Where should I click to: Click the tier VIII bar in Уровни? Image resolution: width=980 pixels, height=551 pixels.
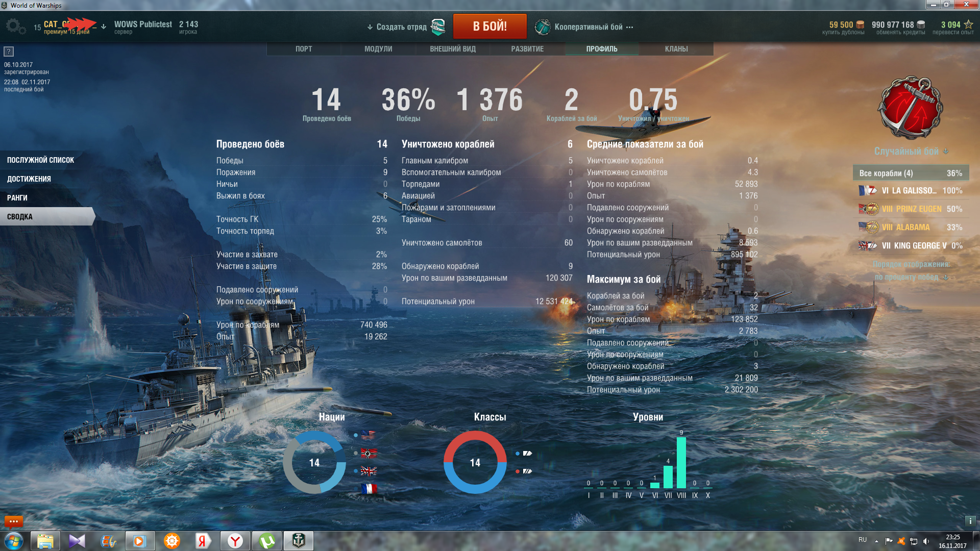(x=681, y=463)
